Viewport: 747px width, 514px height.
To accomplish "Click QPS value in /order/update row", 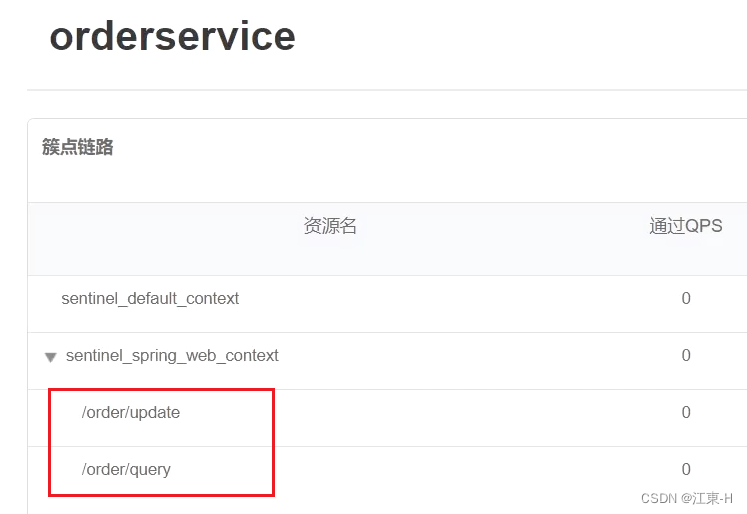I will pyautogui.click(x=686, y=412).
